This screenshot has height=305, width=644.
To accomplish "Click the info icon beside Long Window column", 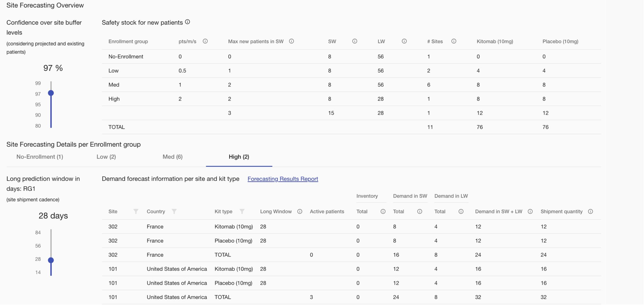I will [x=300, y=212].
